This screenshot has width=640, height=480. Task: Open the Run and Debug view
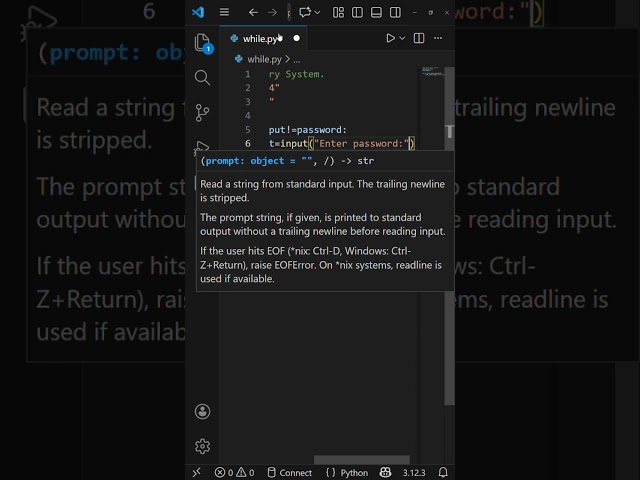pos(202,146)
